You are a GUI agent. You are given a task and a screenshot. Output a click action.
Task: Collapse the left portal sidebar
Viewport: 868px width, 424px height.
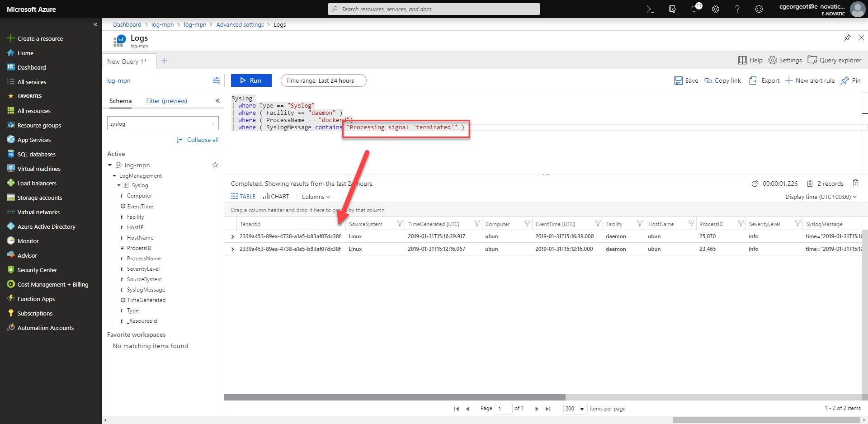(95, 24)
